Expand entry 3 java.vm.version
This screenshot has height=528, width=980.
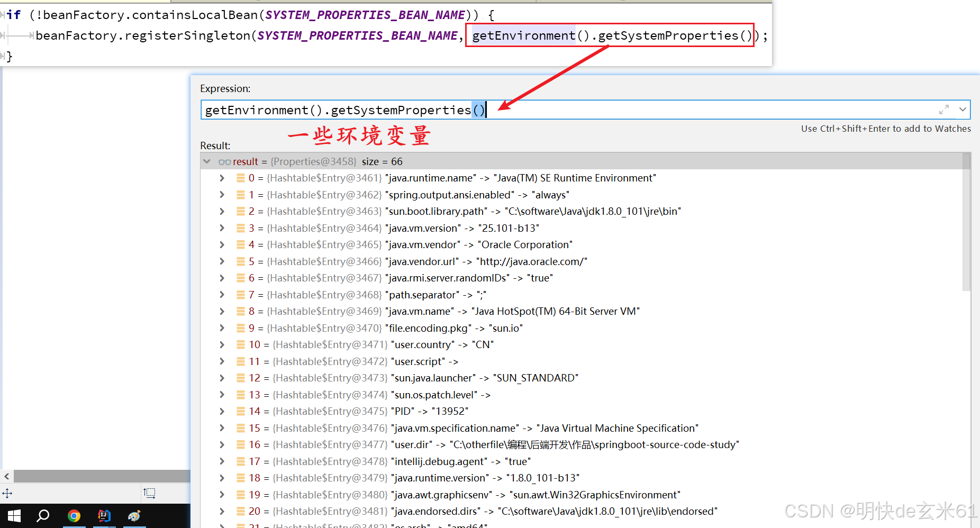[222, 228]
